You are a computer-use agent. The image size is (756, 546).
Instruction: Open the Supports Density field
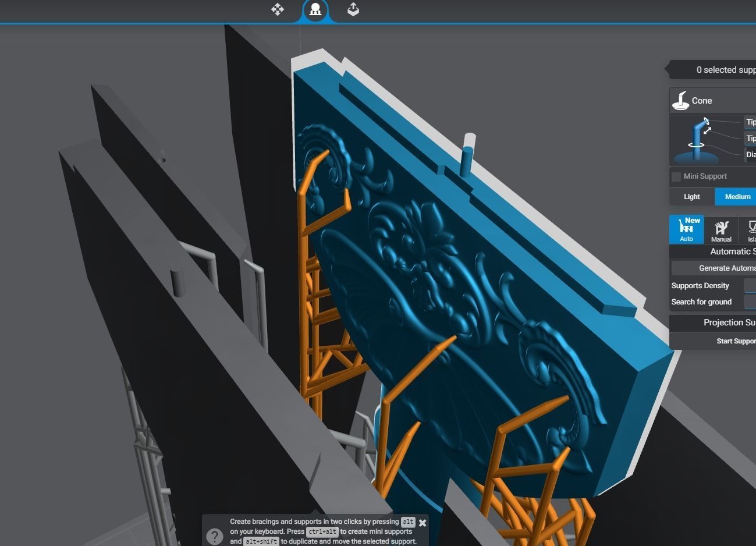click(750, 286)
